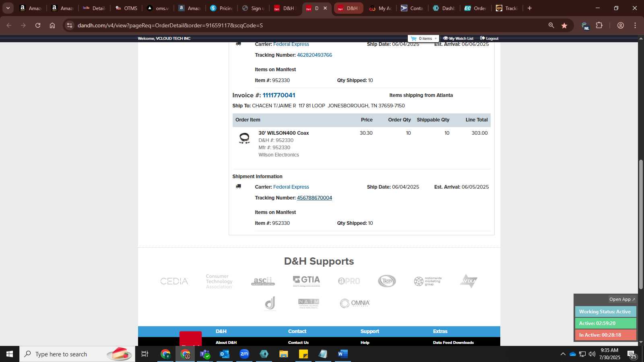644x362 pixels.
Task: Reload the page with the refresh icon
Action: click(38, 25)
